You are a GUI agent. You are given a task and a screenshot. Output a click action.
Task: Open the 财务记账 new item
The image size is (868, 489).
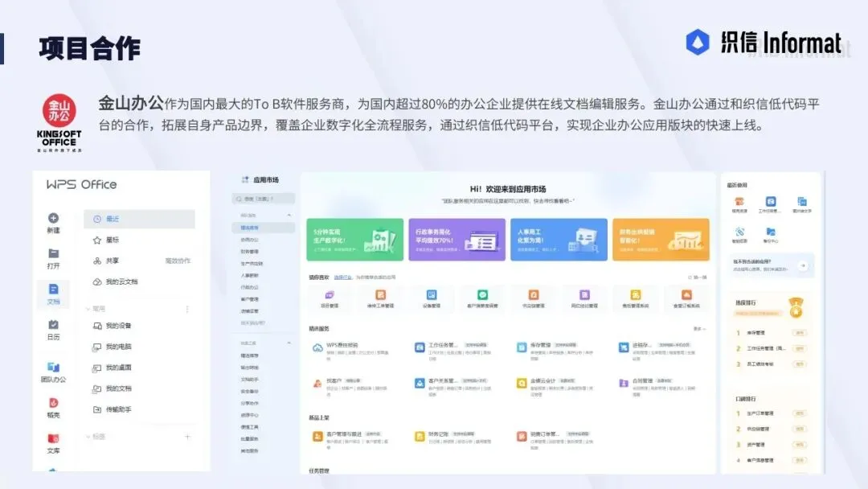tap(454, 438)
